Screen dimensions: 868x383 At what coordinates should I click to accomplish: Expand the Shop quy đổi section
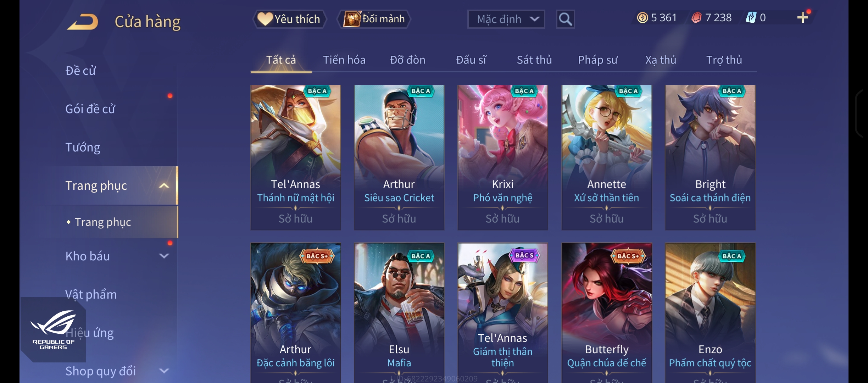164,371
